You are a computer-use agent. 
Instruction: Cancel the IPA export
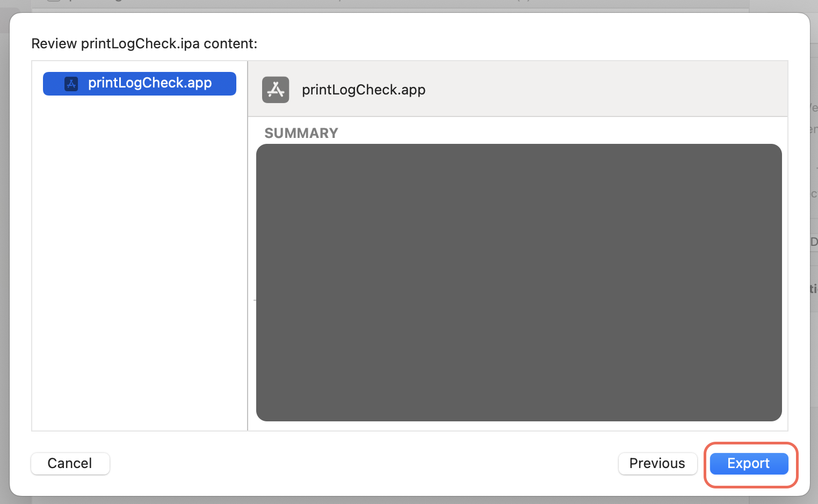click(70, 463)
